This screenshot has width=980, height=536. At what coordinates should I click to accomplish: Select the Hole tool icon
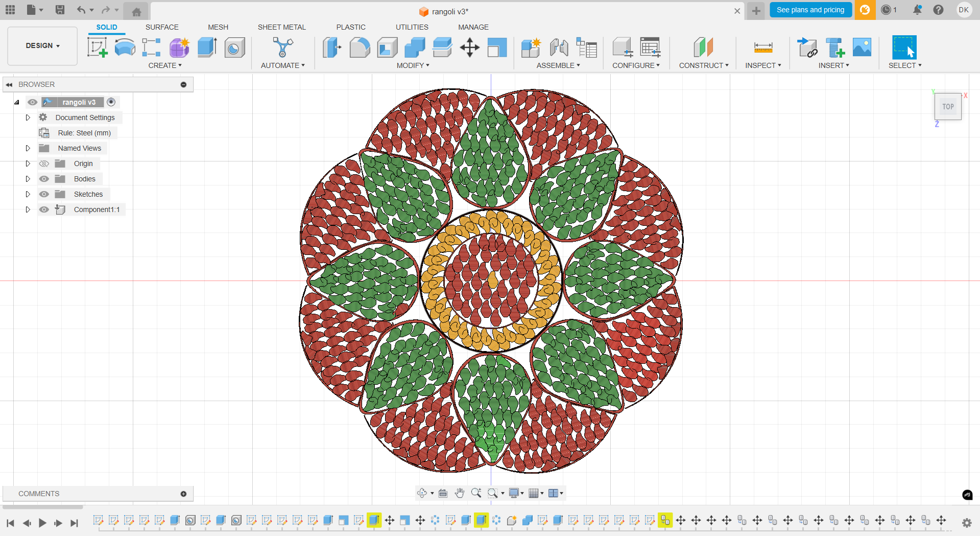click(234, 48)
